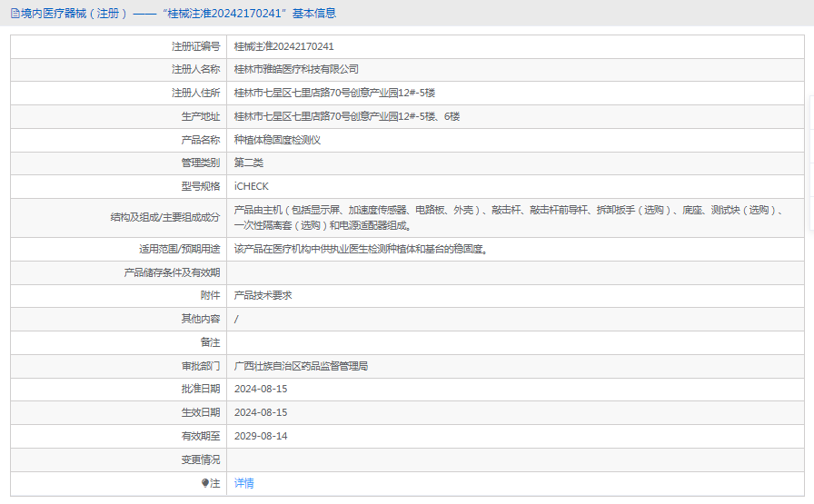The image size is (814, 504).
Task: Click the 结构及组成 description text
Action: click(x=509, y=217)
